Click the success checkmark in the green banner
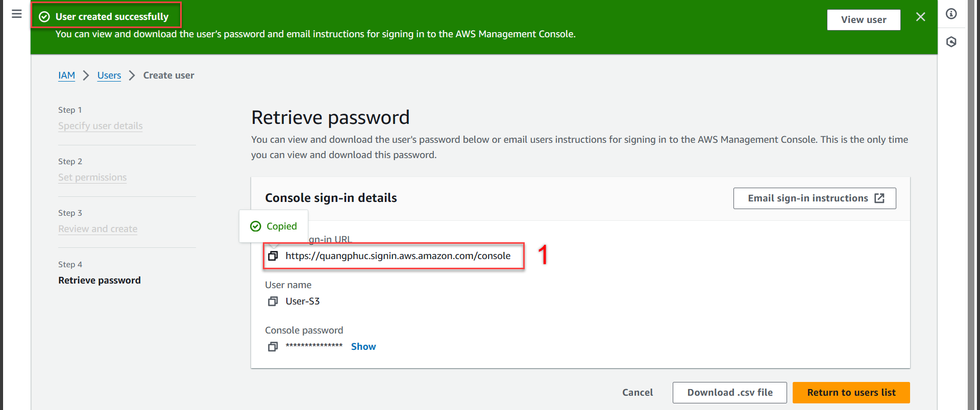Viewport: 980px width, 410px height. (x=44, y=16)
